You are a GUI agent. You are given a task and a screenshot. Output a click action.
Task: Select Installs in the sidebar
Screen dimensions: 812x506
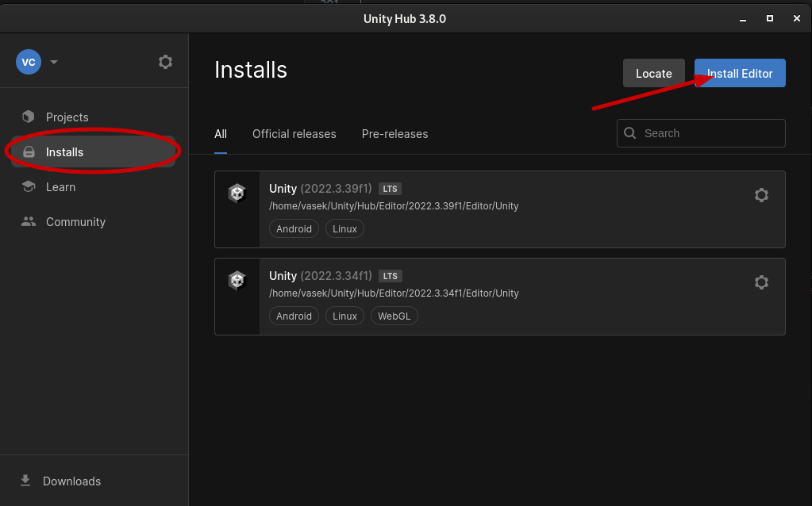click(64, 152)
